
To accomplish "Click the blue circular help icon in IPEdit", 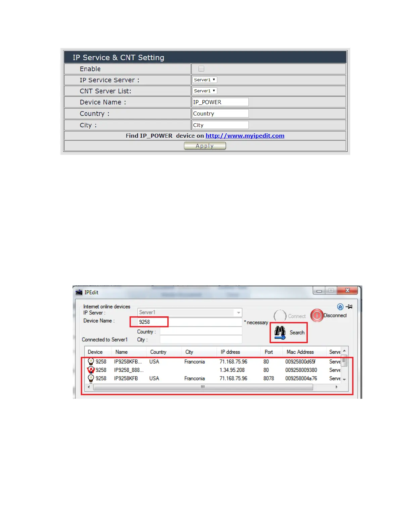I will pos(340,307).
